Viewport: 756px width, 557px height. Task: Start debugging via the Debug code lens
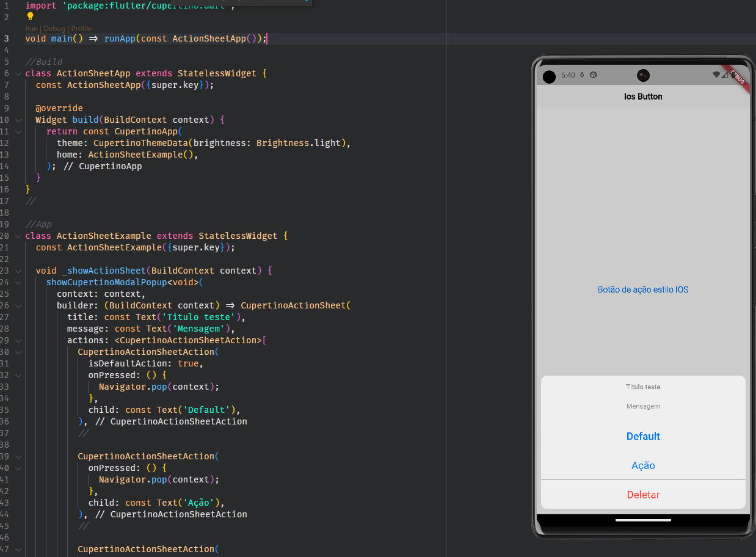(x=54, y=27)
